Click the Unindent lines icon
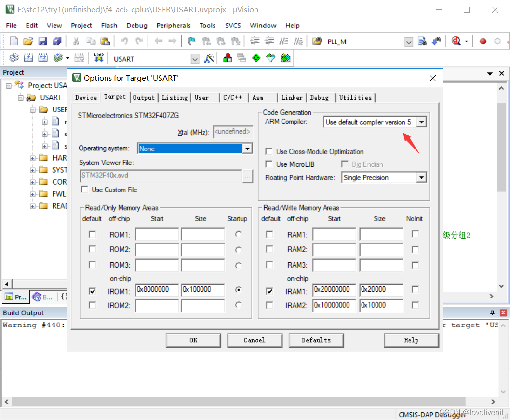The image size is (510, 420). [x=269, y=41]
